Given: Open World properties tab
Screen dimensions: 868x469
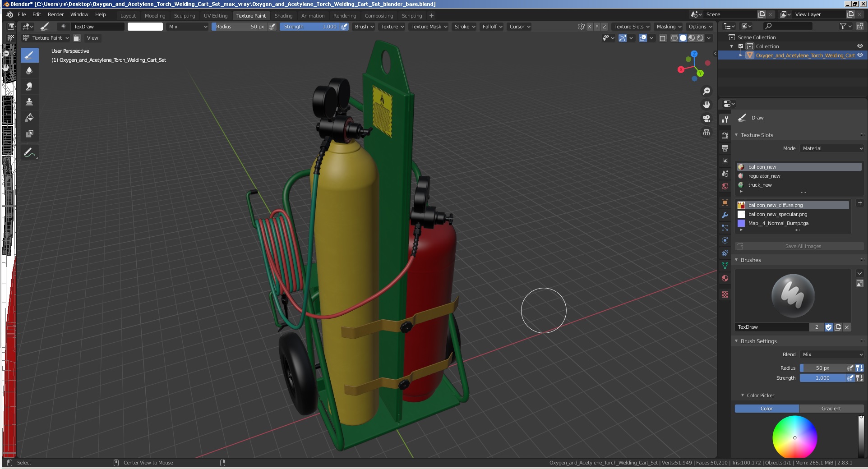Looking at the screenshot, I should click(725, 186).
